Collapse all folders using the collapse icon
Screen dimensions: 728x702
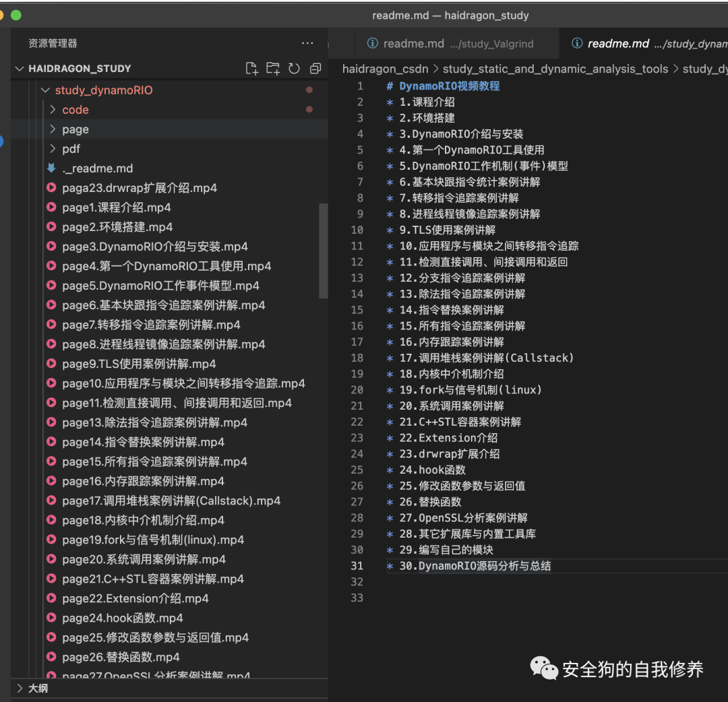click(x=315, y=69)
